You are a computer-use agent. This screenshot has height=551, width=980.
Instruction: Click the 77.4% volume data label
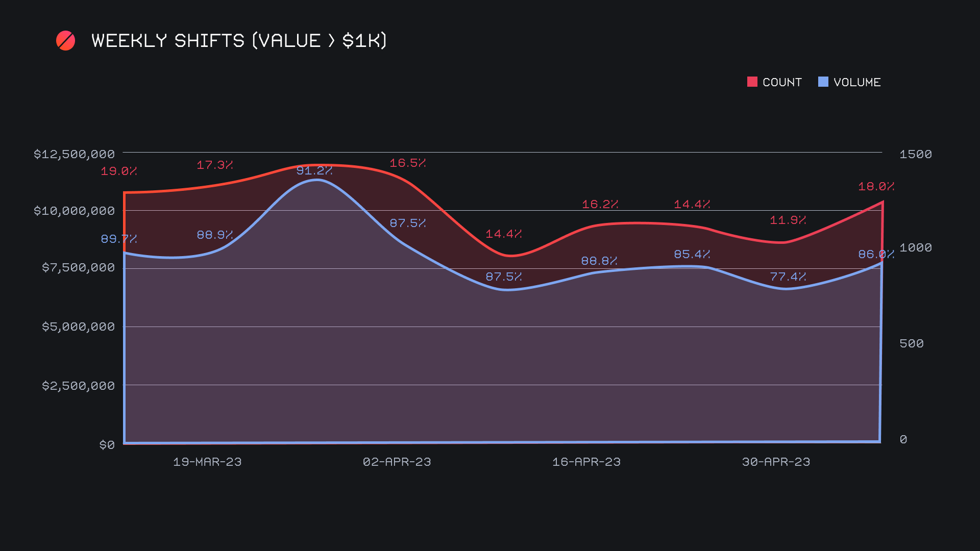(x=788, y=277)
